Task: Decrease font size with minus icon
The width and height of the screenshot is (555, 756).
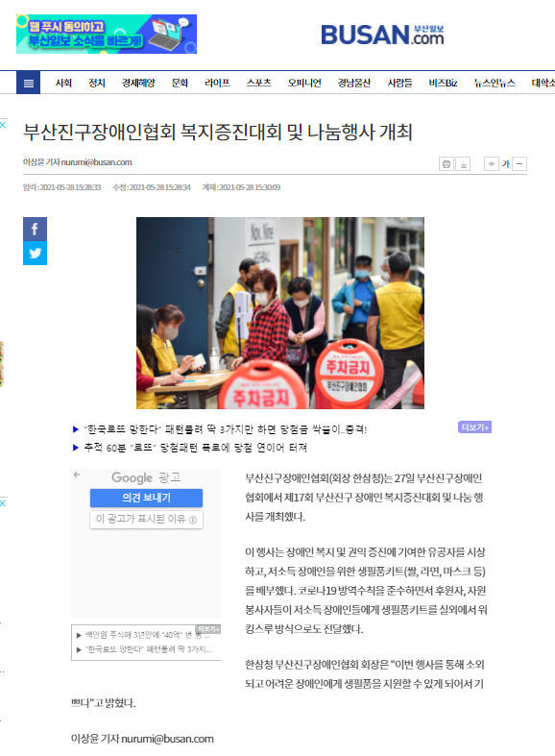Action: tap(519, 164)
